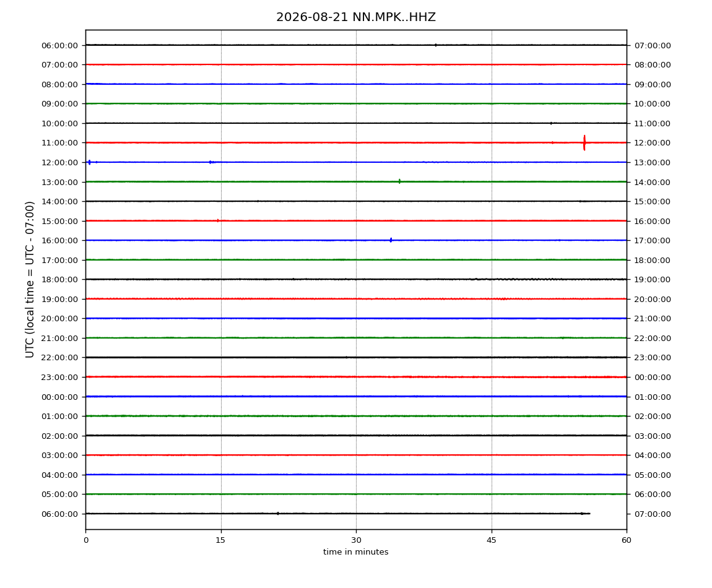This screenshot has height=588, width=712.
Task: Click the 30 tick label on the x-axis
Action: tap(356, 540)
